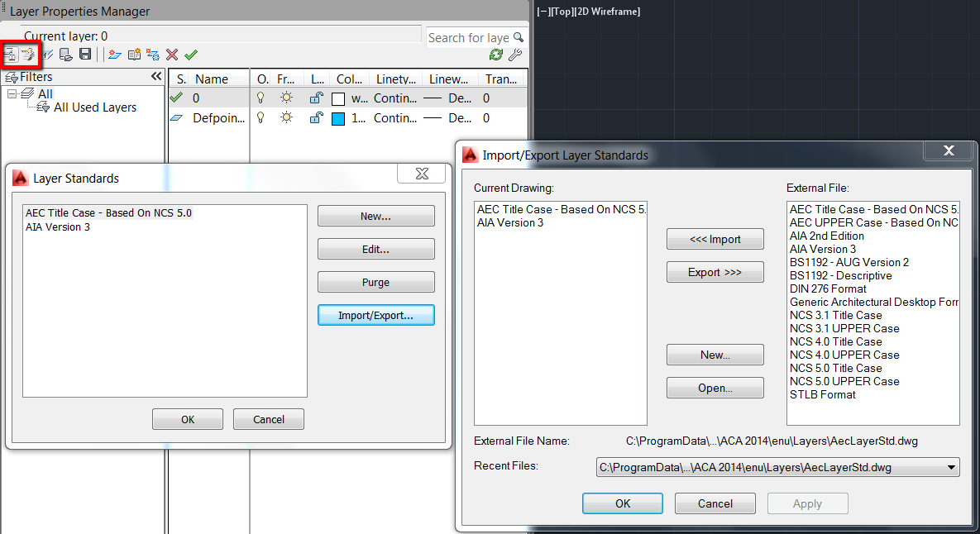Click the lineweight line sample for layer 0
980x534 pixels.
click(x=433, y=98)
